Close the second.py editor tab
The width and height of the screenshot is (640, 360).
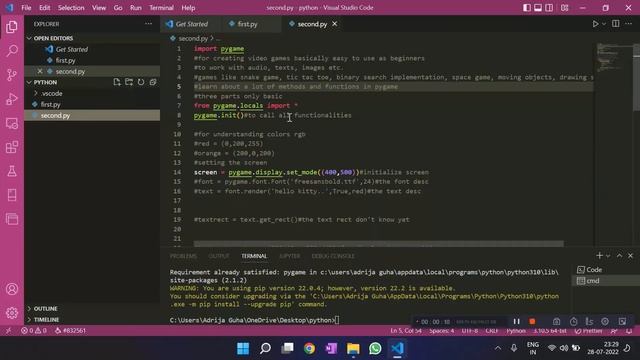[x=335, y=24]
